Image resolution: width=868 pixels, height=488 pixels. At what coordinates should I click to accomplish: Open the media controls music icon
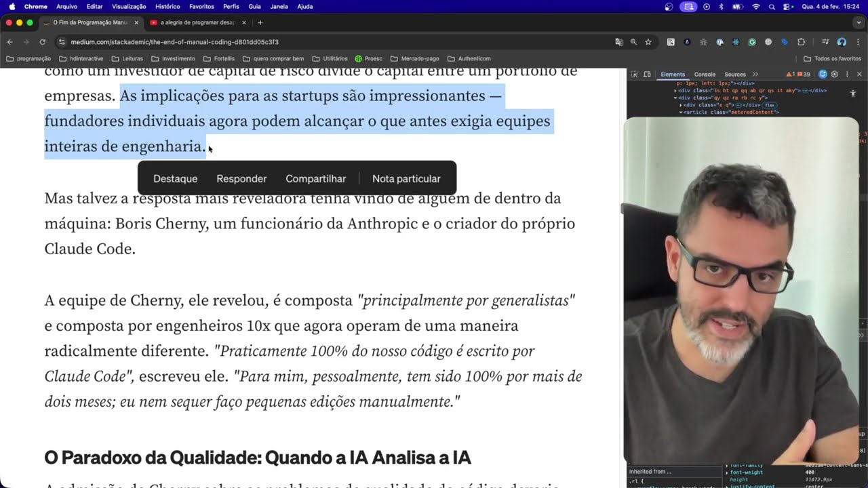[825, 42]
